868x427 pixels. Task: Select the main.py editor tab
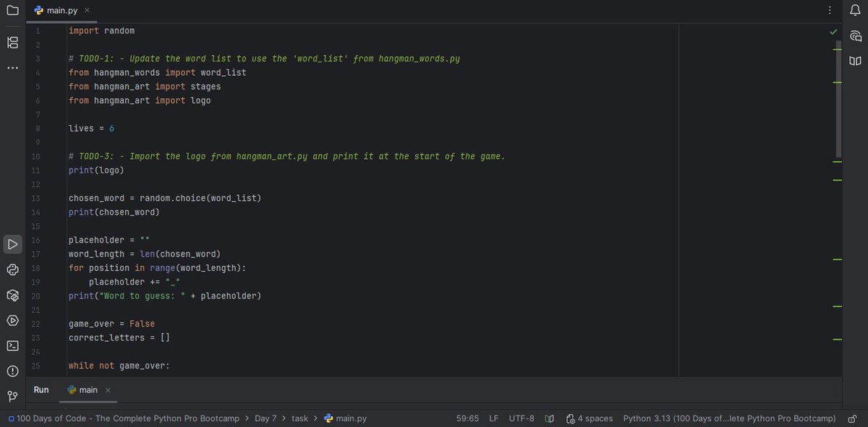coord(61,10)
